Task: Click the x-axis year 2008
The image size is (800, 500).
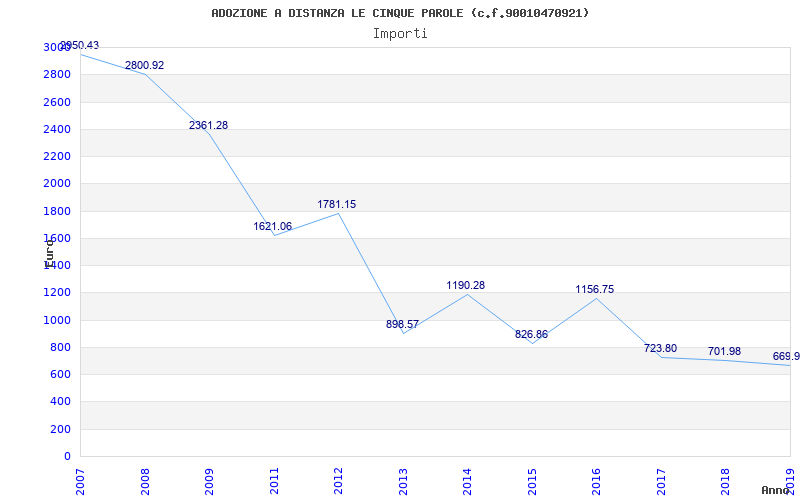Action: tap(145, 482)
